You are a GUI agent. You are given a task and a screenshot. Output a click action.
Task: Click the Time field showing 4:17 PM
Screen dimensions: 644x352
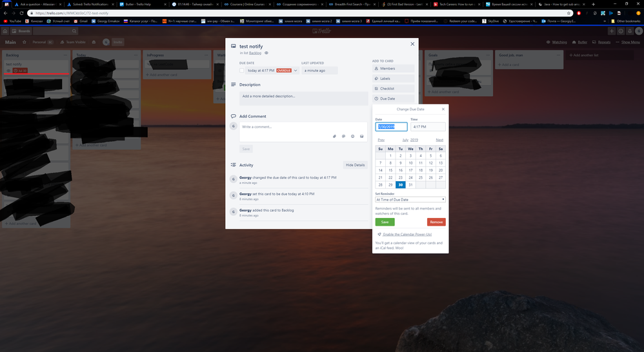[428, 127]
